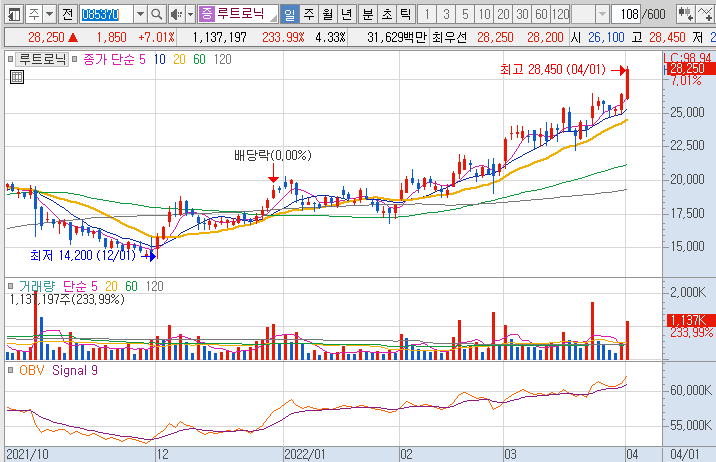Click the 최우선 quote label
This screenshot has height=462, width=716.
click(x=449, y=37)
